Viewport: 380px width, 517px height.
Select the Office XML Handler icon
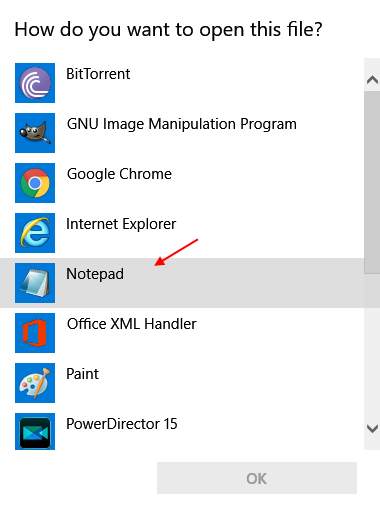[x=35, y=333]
